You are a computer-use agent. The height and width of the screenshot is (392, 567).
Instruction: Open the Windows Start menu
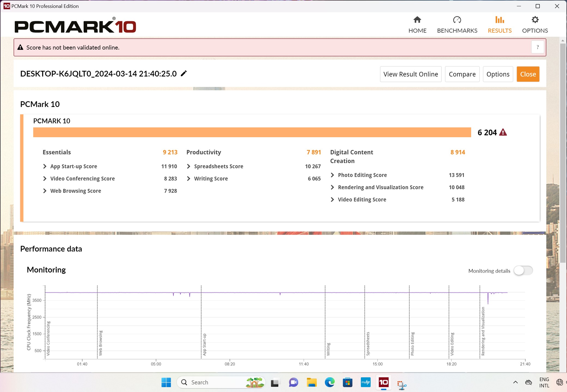point(166,382)
